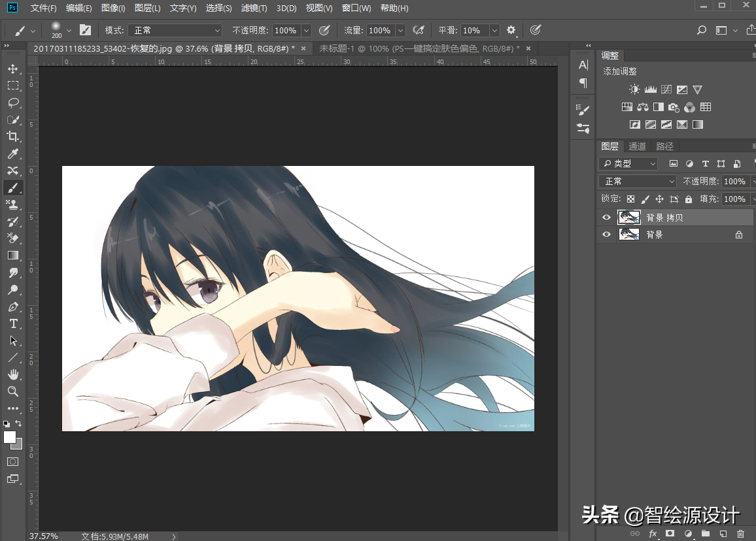Toggle lock all for layer
Screen dimensions: 756x541
pyautogui.click(x=689, y=199)
